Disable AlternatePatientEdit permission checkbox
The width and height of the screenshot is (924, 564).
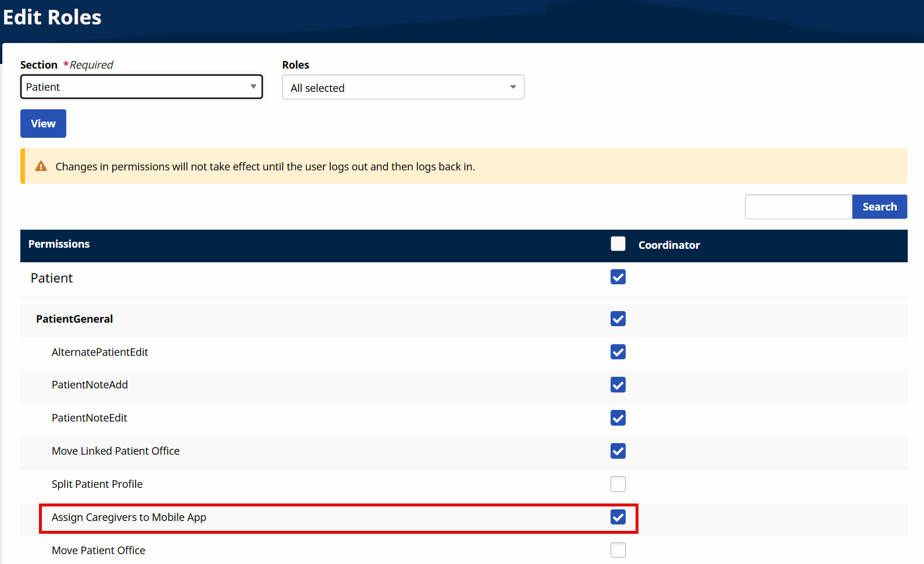pyautogui.click(x=618, y=352)
